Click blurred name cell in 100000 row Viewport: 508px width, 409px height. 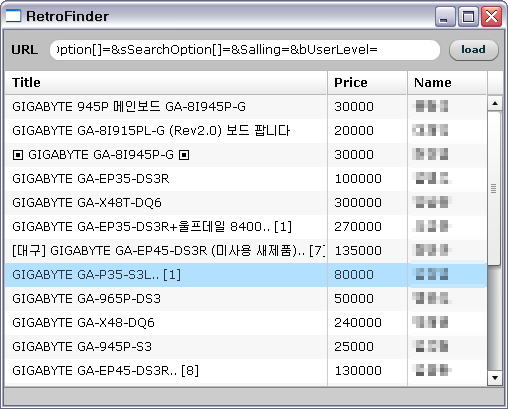click(x=447, y=179)
